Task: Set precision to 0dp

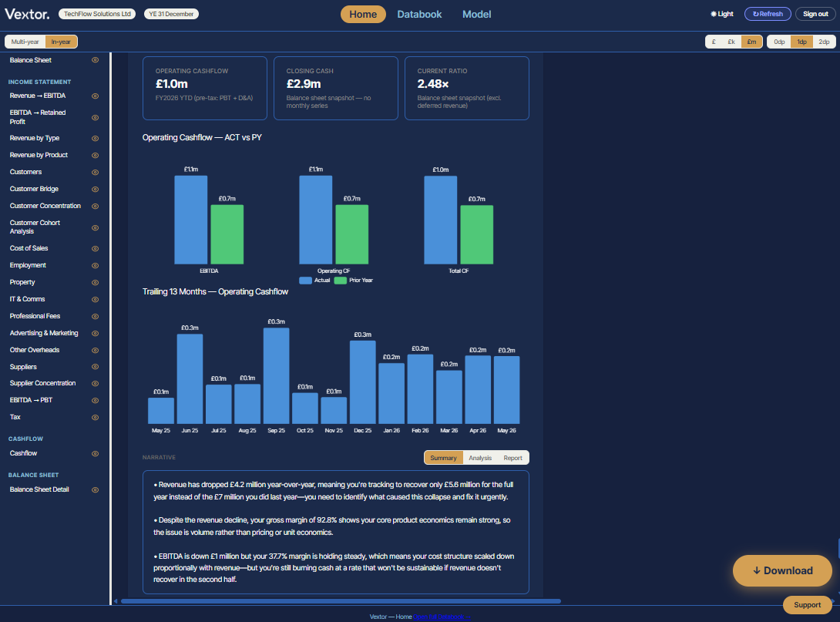Action: point(779,42)
